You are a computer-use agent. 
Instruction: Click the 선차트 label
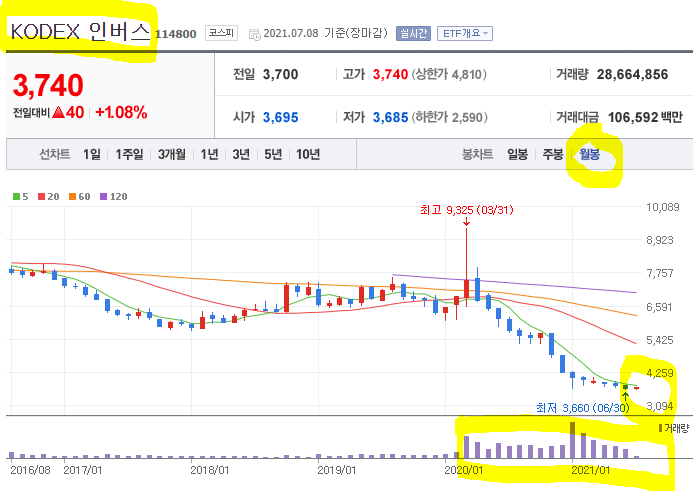pos(55,154)
